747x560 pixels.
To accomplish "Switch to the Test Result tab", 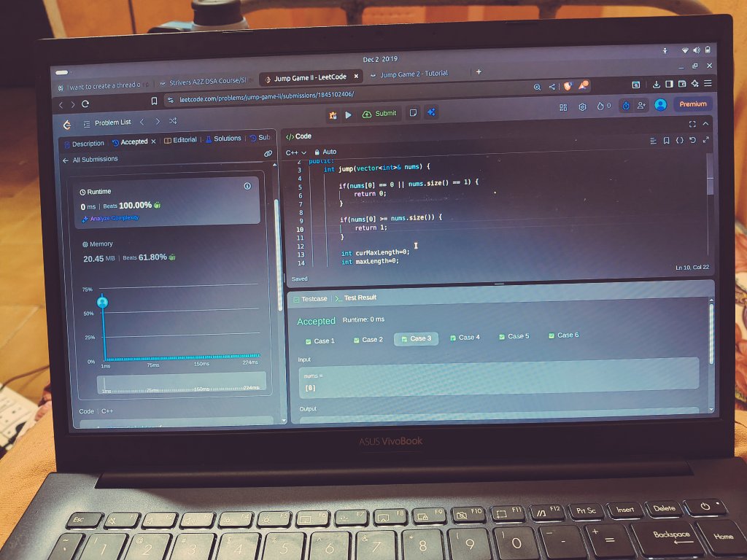I will 356,297.
